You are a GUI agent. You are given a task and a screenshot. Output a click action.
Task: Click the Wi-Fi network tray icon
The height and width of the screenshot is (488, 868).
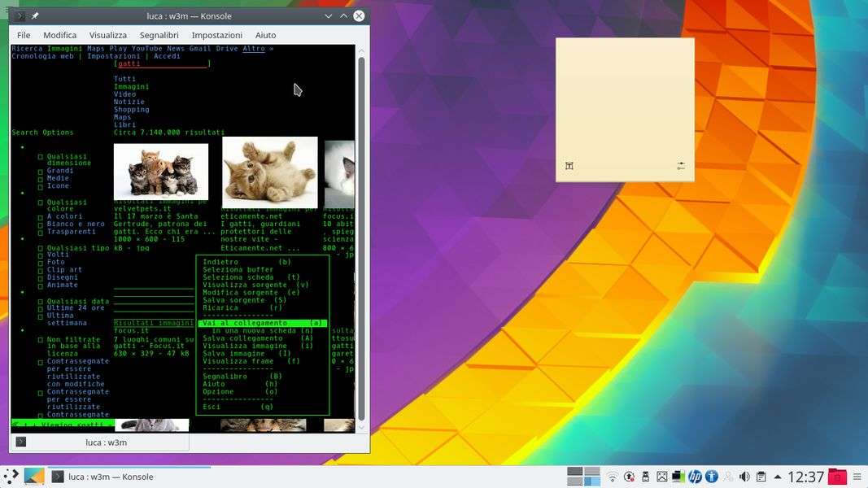(x=612, y=477)
